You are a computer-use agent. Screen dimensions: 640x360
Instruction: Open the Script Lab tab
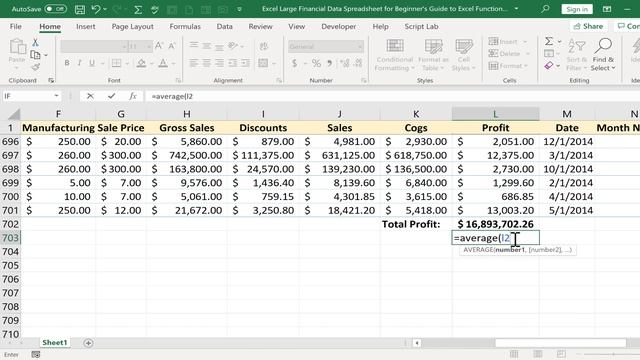click(x=421, y=27)
